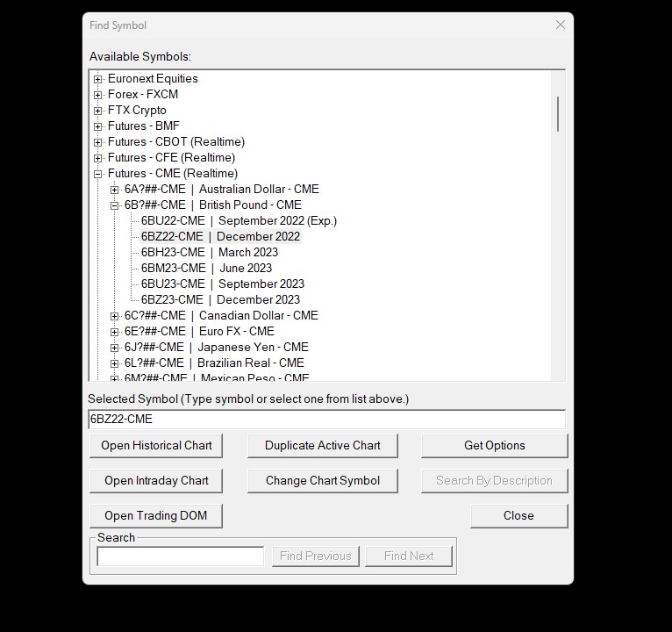Click the symbol list scrollbar thumb
The image size is (672, 632).
click(558, 114)
